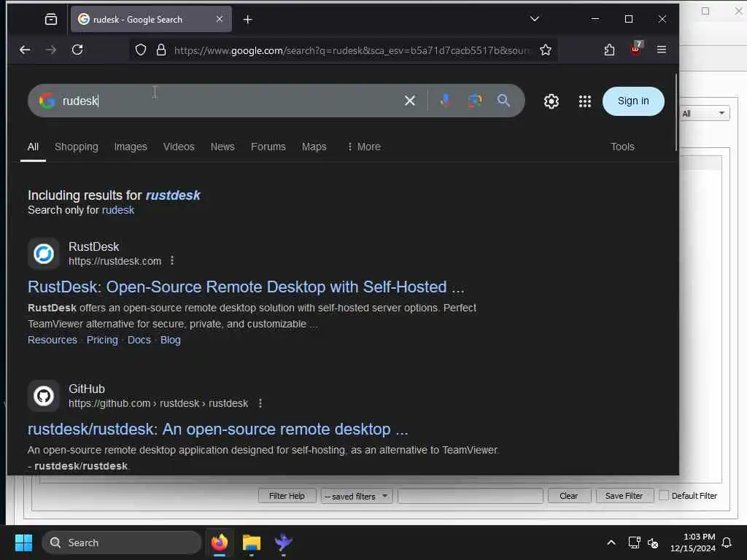Switch to the Images tab
Image resolution: width=747 pixels, height=560 pixels.
tap(131, 147)
